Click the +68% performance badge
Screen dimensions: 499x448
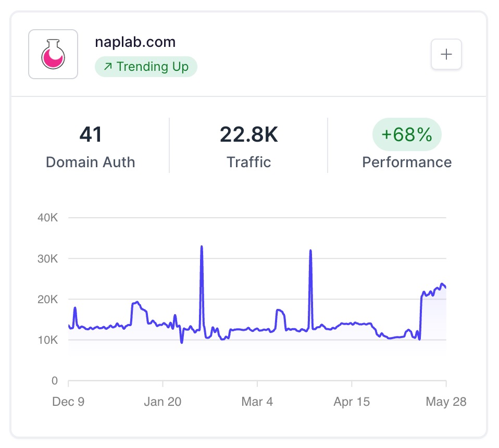tap(407, 134)
